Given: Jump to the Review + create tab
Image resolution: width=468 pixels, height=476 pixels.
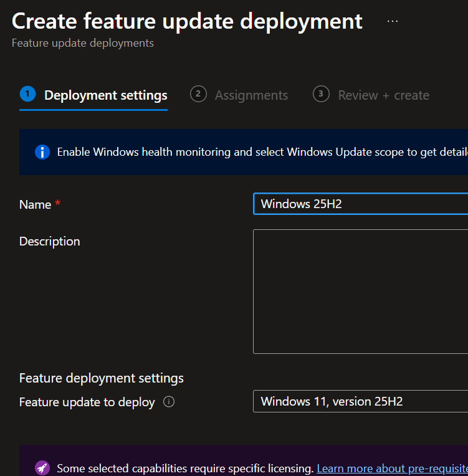Looking at the screenshot, I should tap(383, 95).
